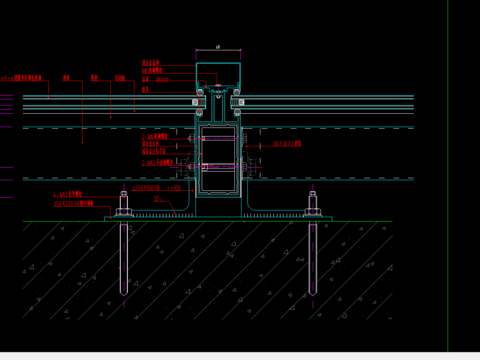
Task: Click the hex nut on the right anchor bolt
Action: click(x=312, y=212)
